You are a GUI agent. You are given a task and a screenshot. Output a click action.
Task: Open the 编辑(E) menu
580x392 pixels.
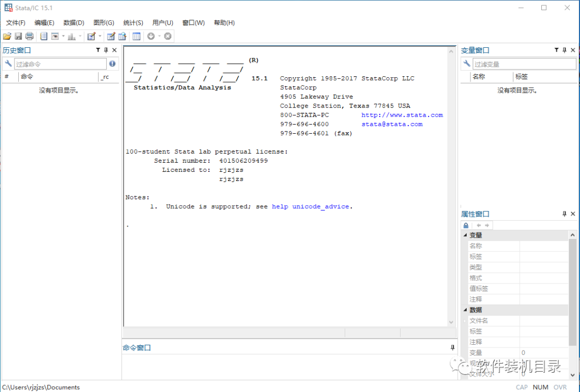[x=45, y=23]
